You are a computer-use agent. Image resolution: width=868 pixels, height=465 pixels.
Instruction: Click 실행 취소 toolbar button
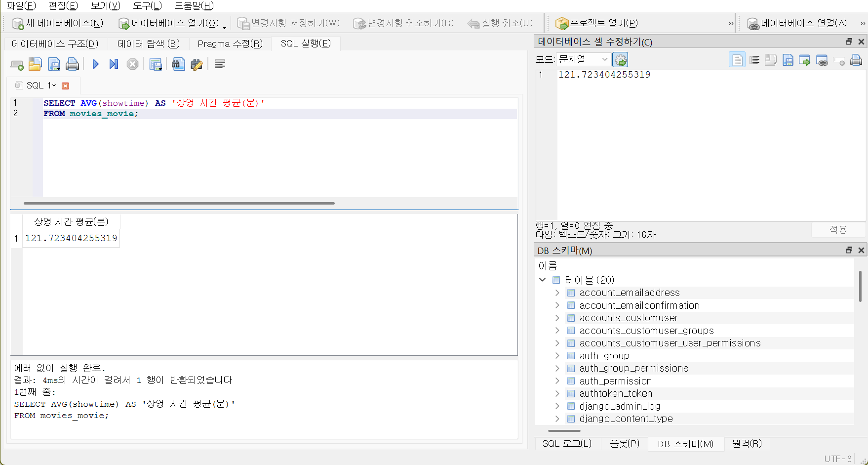pos(500,23)
